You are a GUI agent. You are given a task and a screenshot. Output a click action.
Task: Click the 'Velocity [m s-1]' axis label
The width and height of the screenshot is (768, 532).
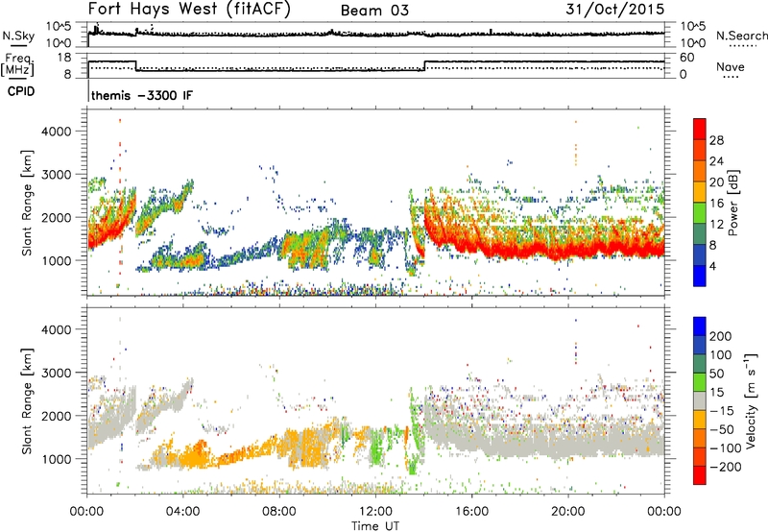750,400
